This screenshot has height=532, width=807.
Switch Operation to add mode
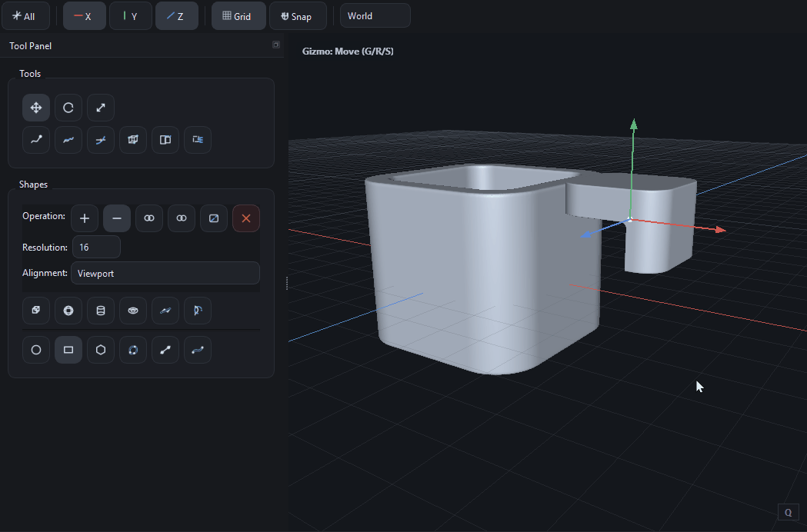click(84, 218)
